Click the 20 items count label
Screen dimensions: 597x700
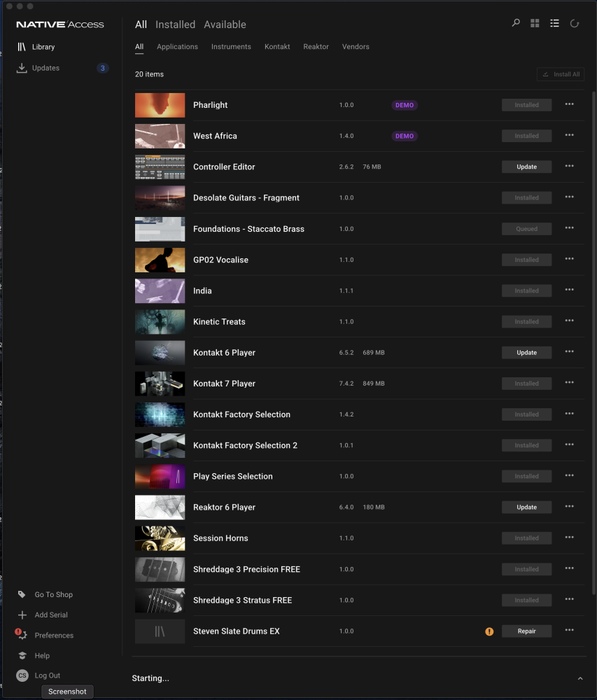point(149,74)
